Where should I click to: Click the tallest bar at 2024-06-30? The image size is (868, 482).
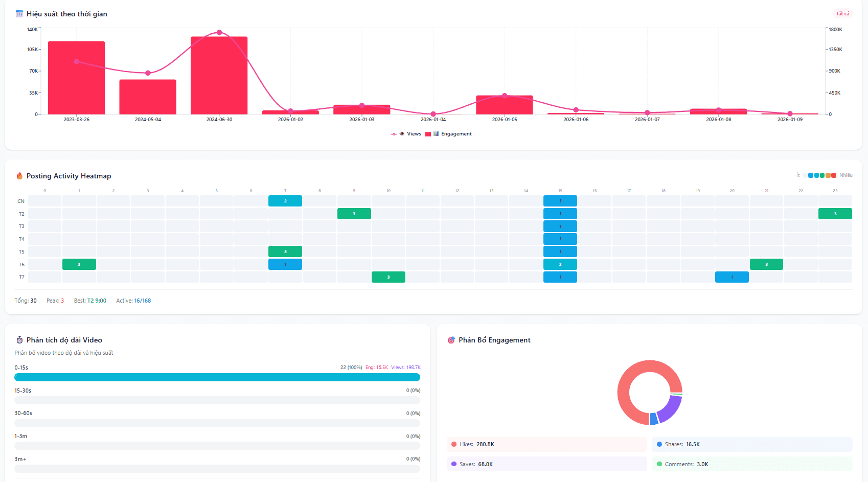219,74
